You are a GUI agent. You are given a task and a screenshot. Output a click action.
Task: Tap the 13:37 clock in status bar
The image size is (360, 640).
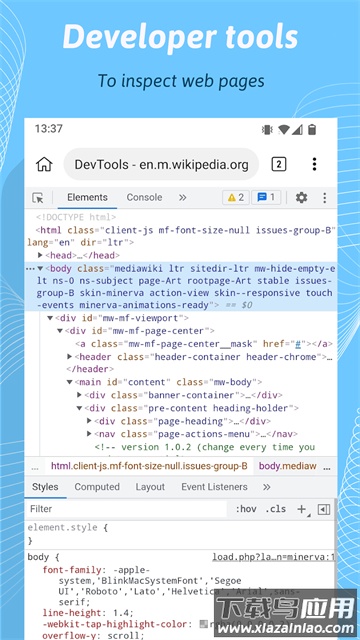click(48, 129)
